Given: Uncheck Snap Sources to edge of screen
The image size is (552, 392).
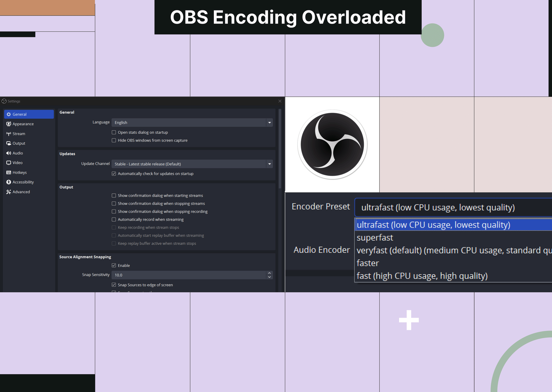Looking at the screenshot, I should tap(114, 285).
